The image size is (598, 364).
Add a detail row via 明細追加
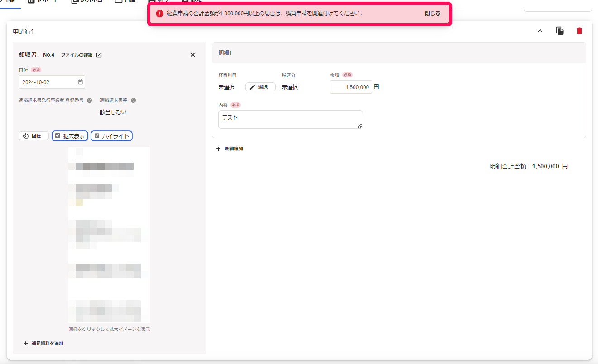230,148
